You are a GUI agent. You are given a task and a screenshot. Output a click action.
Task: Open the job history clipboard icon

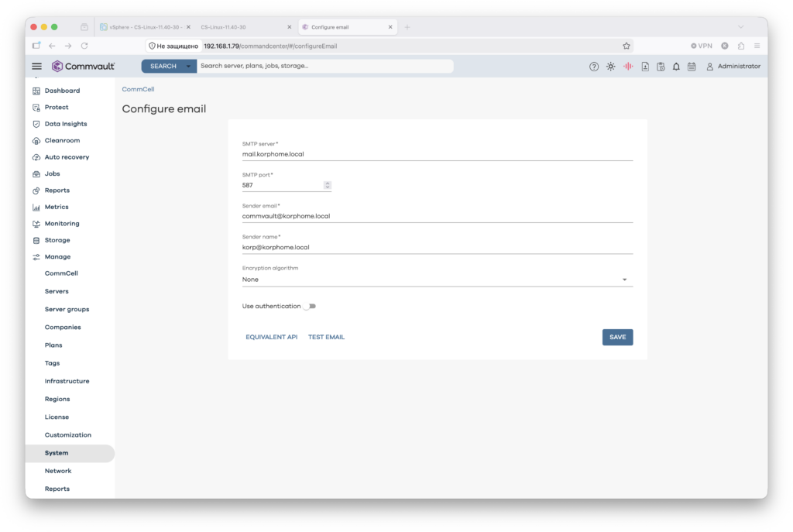[x=661, y=67]
